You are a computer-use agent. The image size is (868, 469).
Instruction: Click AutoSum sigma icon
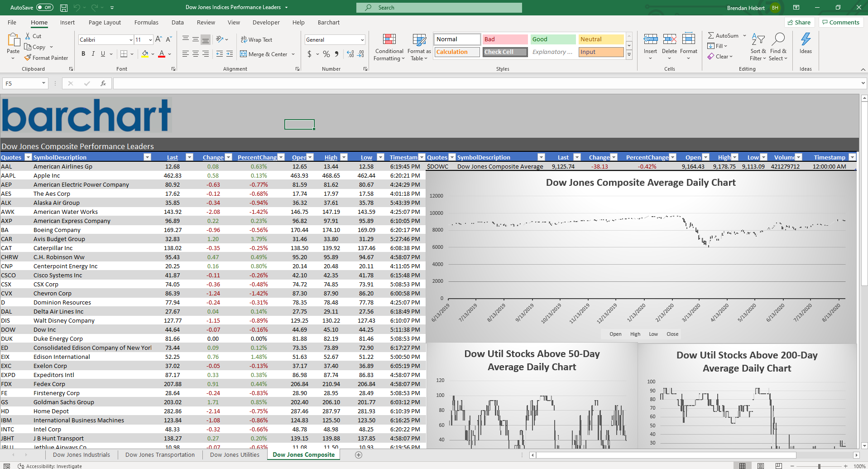(711, 35)
